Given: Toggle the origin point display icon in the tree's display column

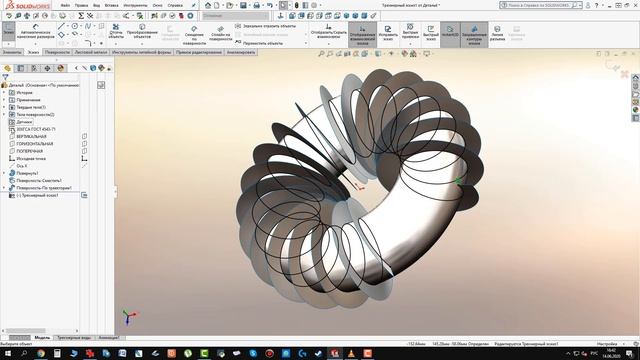Looking at the screenshot, I should (84, 158).
